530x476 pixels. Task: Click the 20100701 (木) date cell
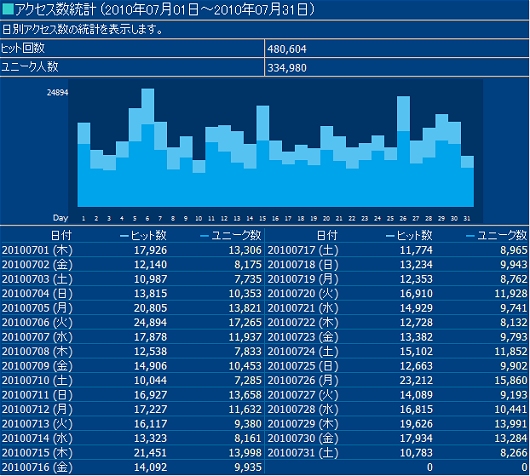pyautogui.click(x=37, y=250)
